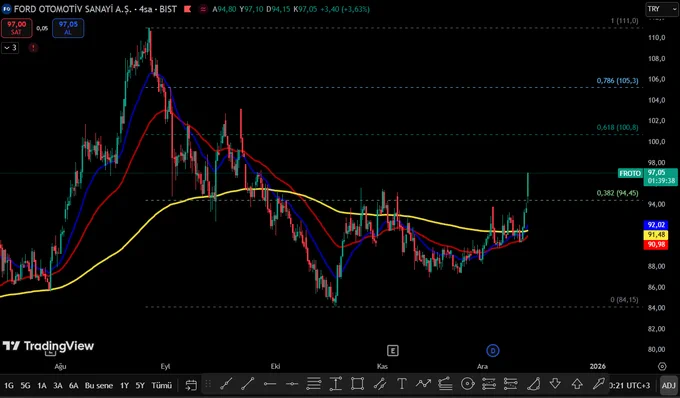
Task: Click the TradingView logo
Action: pos(48,346)
